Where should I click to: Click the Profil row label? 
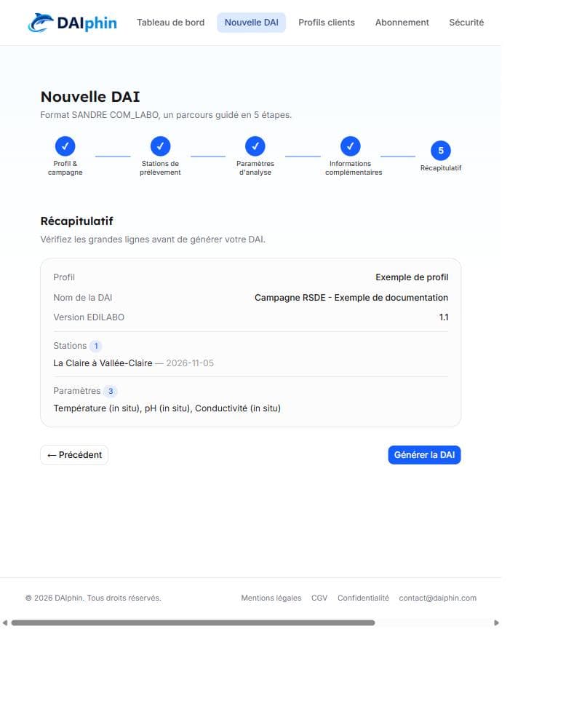[64, 277]
